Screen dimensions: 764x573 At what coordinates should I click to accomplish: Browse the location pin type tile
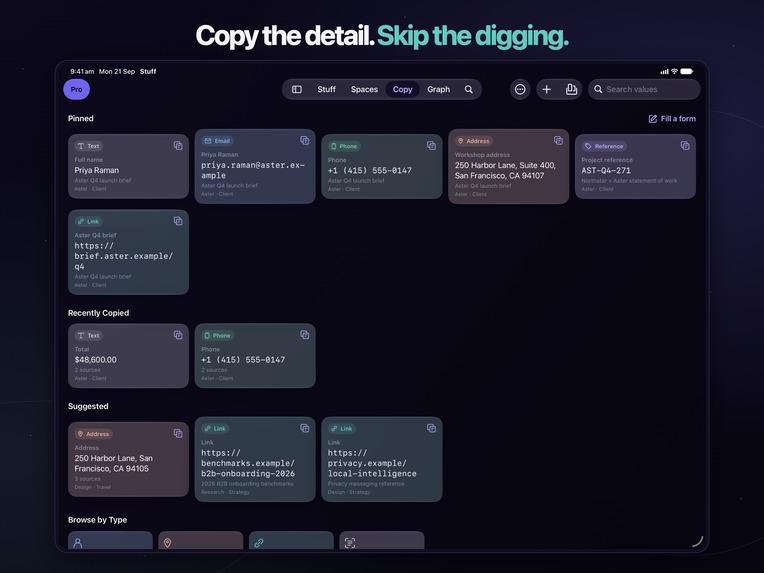pyautogui.click(x=201, y=540)
